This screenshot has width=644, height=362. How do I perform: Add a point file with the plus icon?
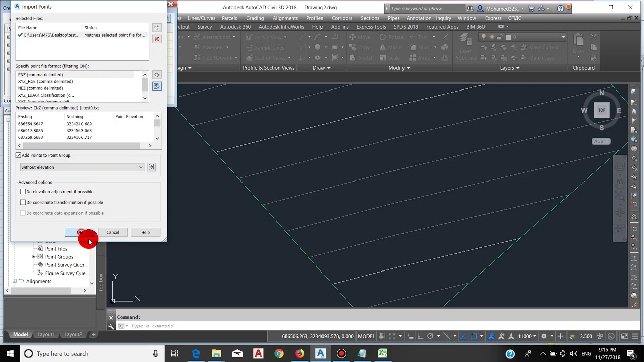pos(157,28)
